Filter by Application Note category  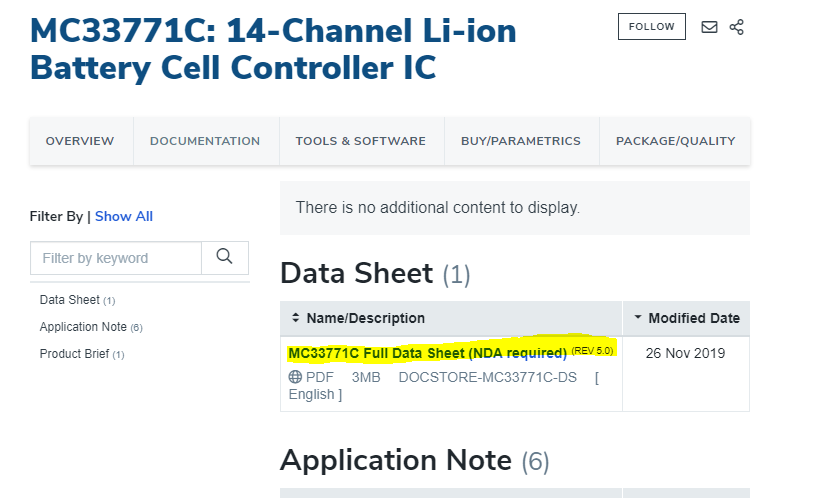tap(83, 327)
